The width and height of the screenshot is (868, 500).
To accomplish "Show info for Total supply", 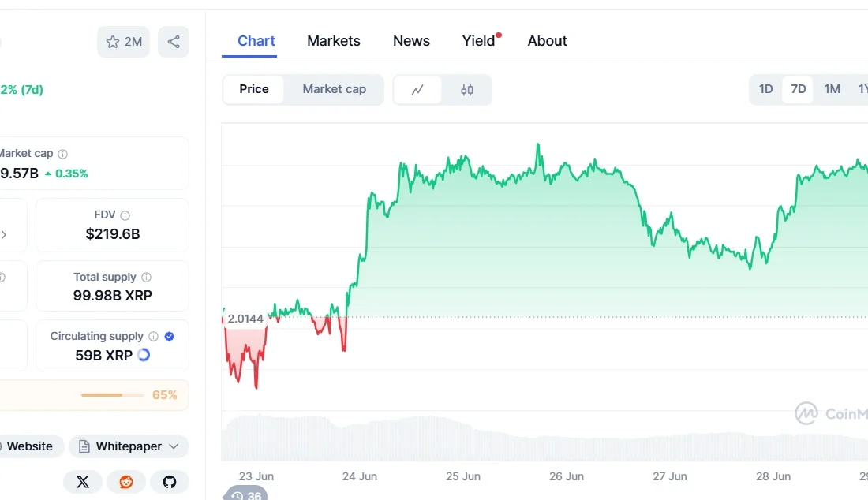I will click(x=146, y=278).
